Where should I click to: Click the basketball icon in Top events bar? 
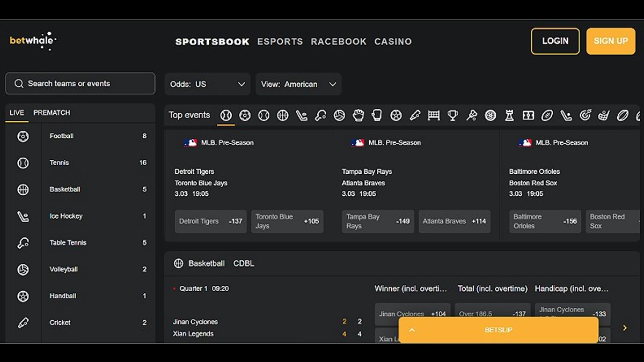[283, 115]
